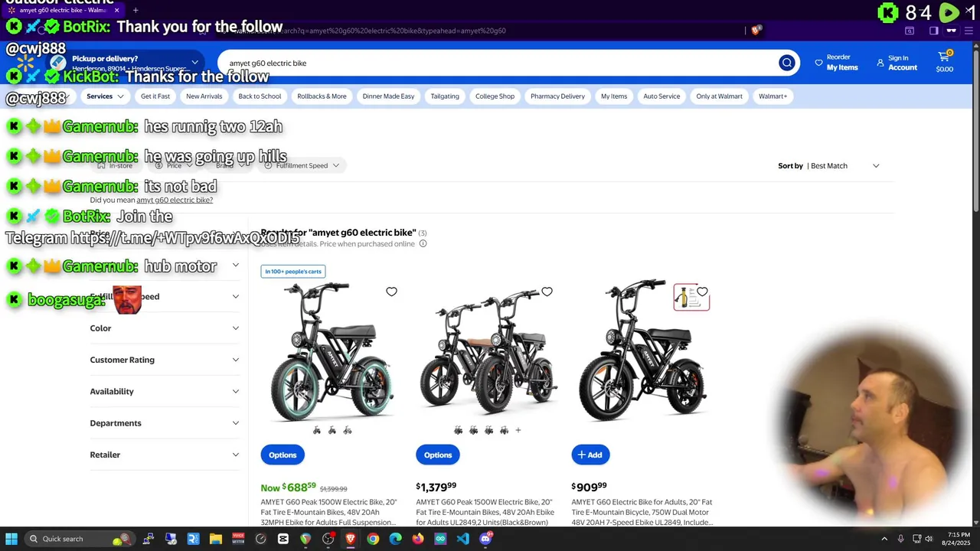Open the cart showing $0.00
This screenshot has width=980, height=551.
945,62
